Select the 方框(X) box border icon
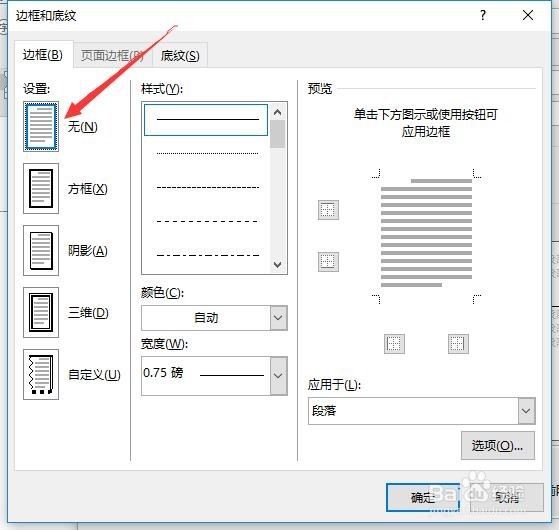Image resolution: width=559 pixels, height=530 pixels. [x=41, y=189]
